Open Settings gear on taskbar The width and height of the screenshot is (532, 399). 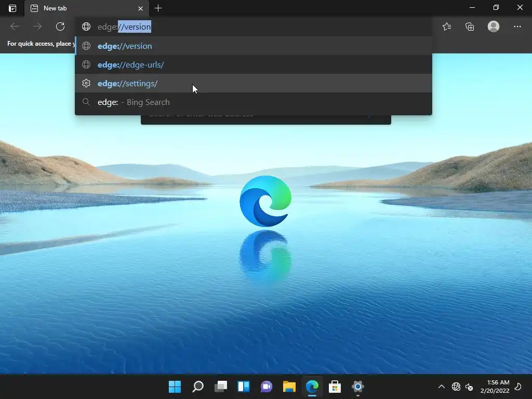357,387
